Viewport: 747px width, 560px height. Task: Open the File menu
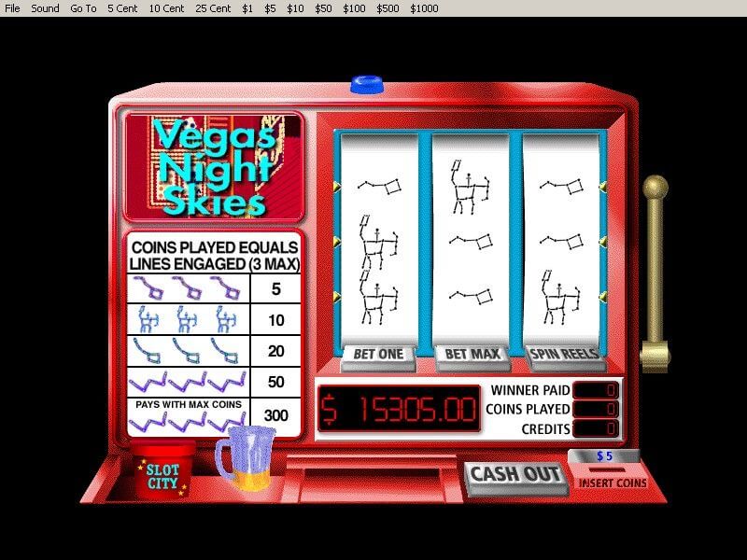coord(12,8)
